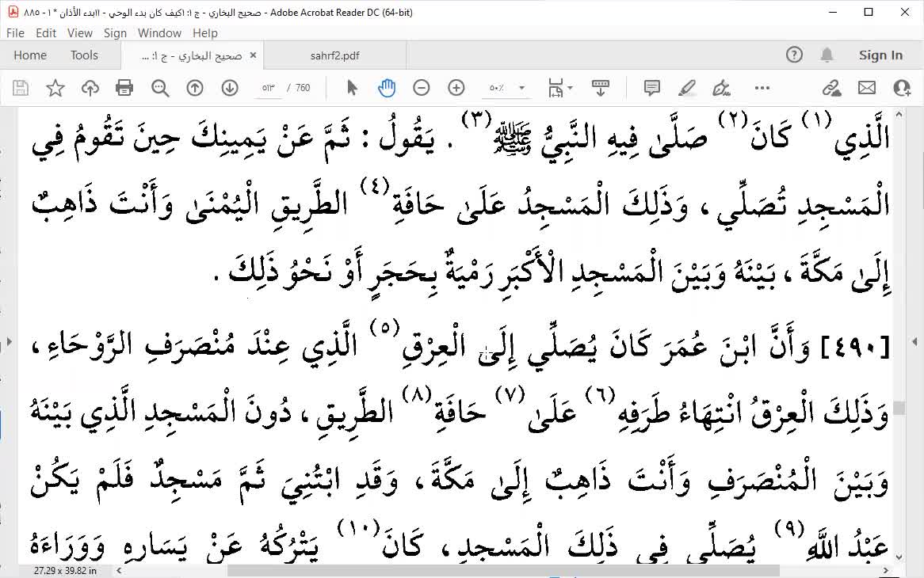The height and width of the screenshot is (578, 924).
Task: Click the vertical scrollbar thumb
Action: click(x=899, y=408)
